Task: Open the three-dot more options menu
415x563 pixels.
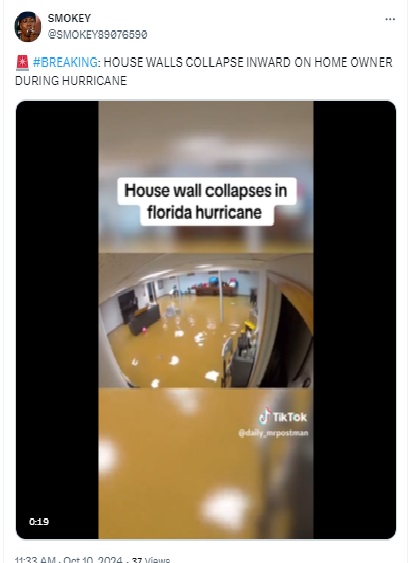Action: (390, 19)
